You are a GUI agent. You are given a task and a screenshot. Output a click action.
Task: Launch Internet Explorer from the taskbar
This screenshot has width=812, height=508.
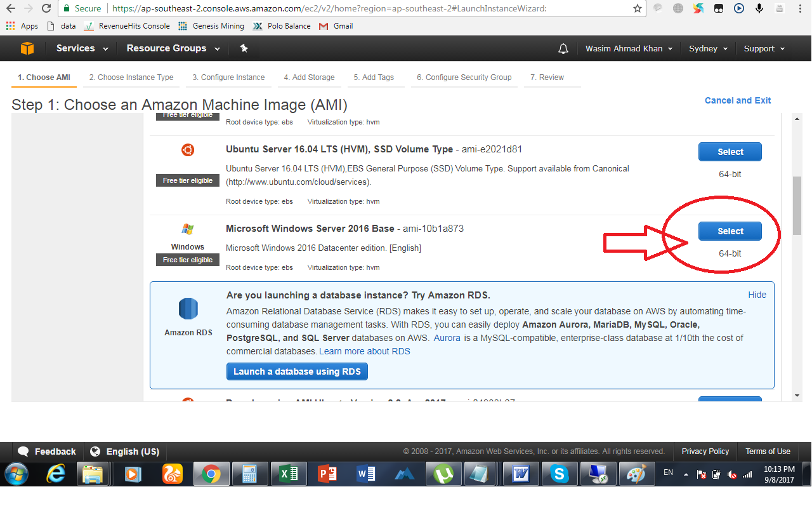[56, 474]
